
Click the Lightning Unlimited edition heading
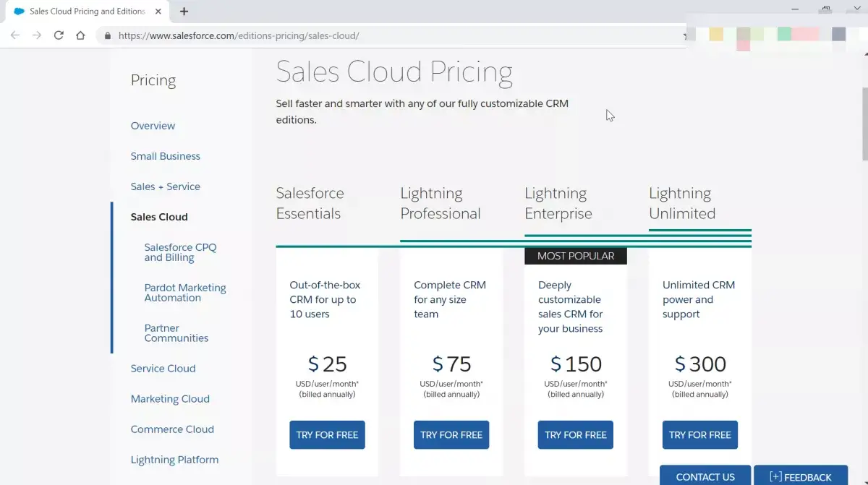682,203
